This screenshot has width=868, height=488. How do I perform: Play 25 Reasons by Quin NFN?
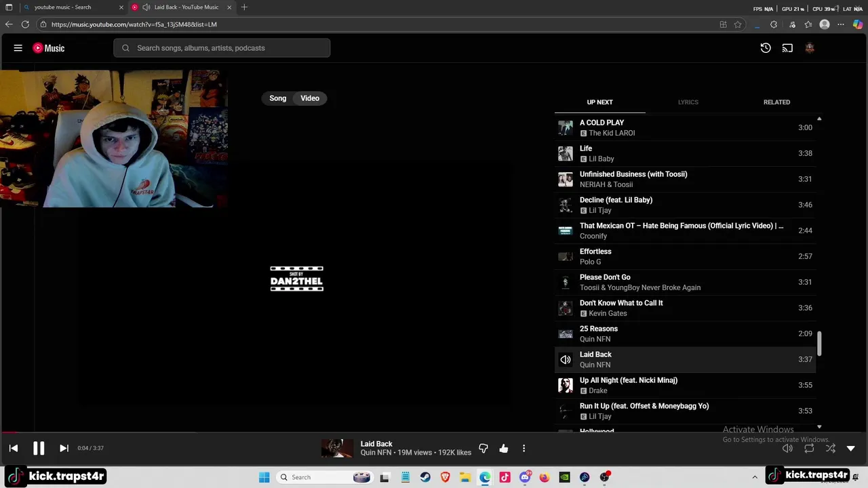pyautogui.click(x=685, y=333)
